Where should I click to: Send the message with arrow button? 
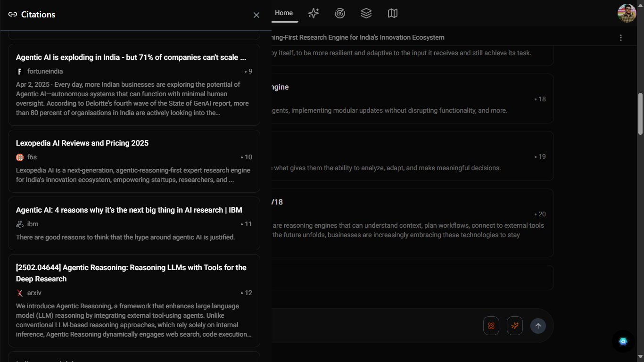tap(538, 326)
